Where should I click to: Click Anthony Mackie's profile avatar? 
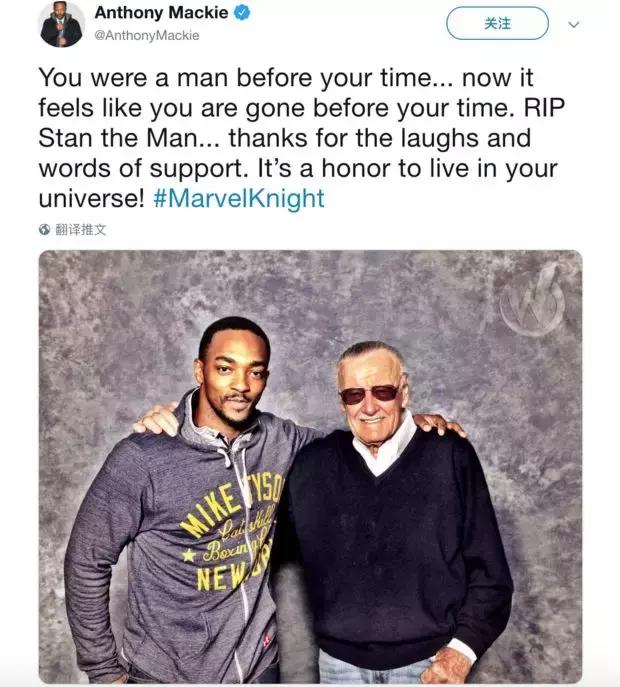click(x=61, y=24)
